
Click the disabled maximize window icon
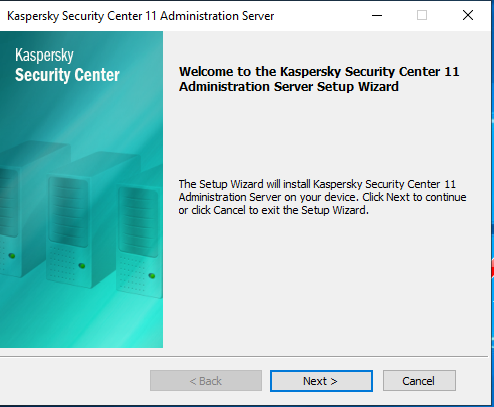point(422,15)
